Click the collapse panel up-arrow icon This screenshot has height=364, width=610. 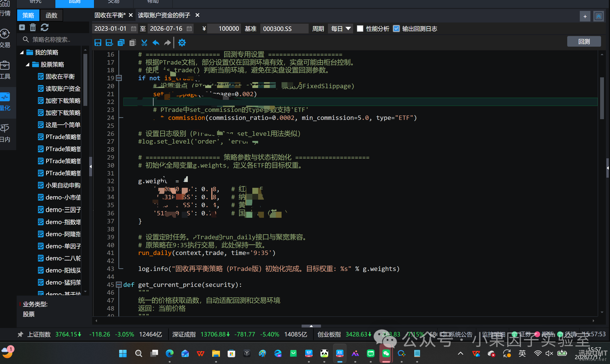pyautogui.click(x=598, y=16)
